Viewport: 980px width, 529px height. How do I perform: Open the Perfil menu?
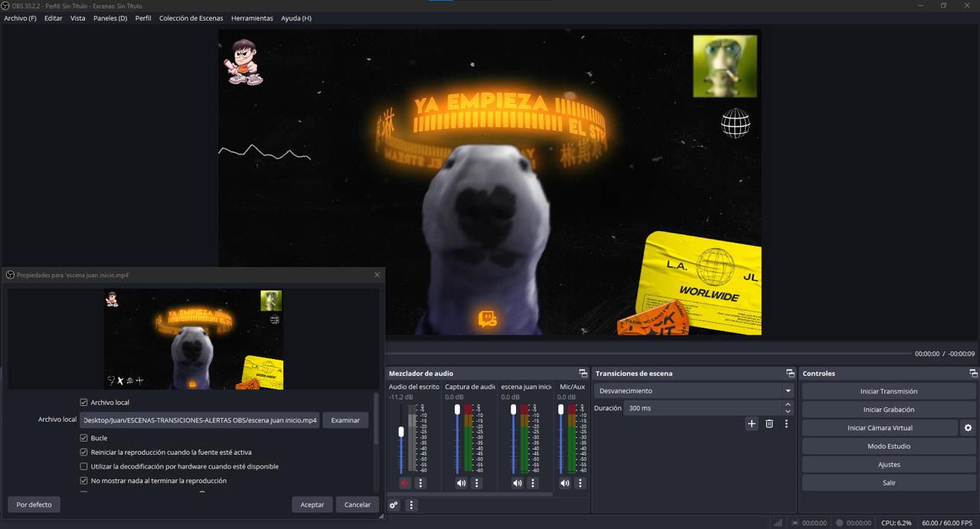143,18
